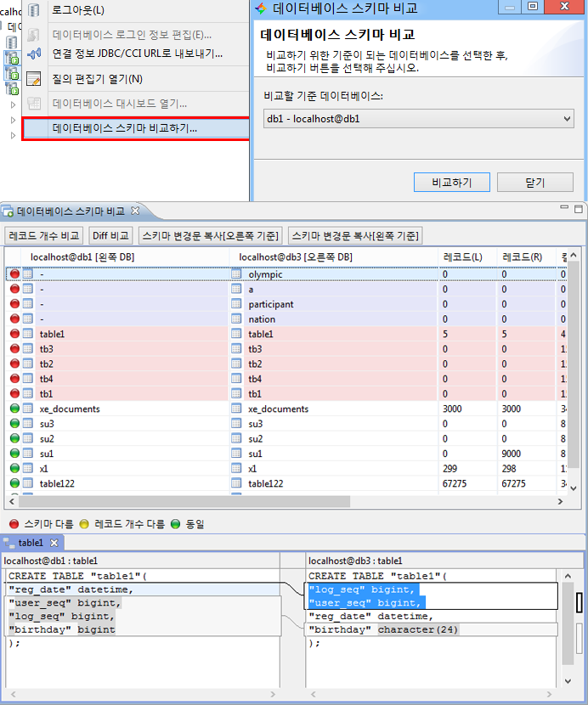Click green status icon of xe_documents row
The width and height of the screenshot is (588, 705).
pos(14,409)
